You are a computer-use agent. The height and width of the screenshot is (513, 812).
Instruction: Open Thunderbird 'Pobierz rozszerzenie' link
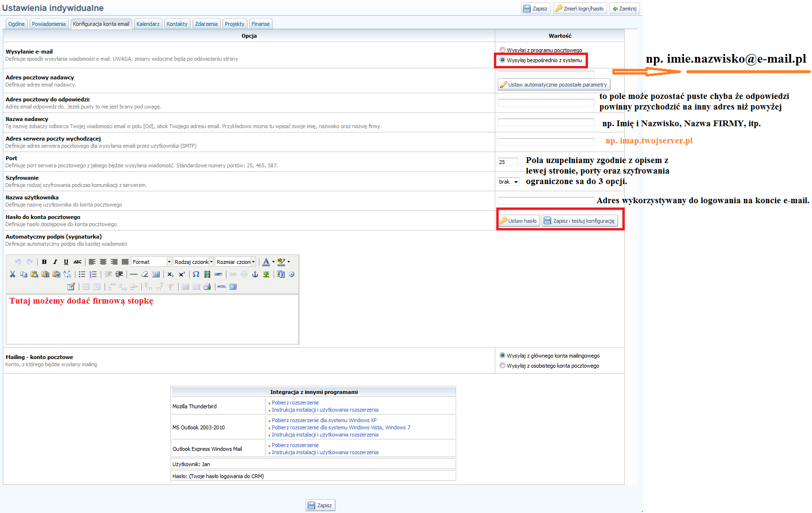295,403
